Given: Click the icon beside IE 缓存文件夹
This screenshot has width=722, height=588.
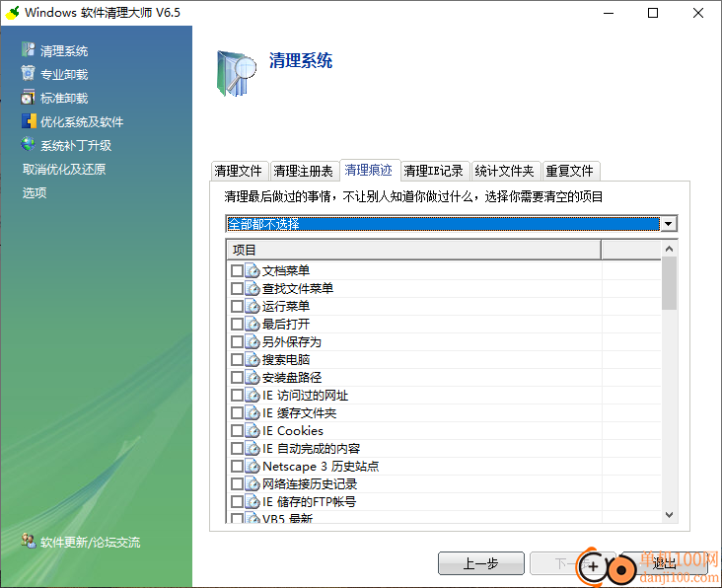Looking at the screenshot, I should (x=253, y=413).
